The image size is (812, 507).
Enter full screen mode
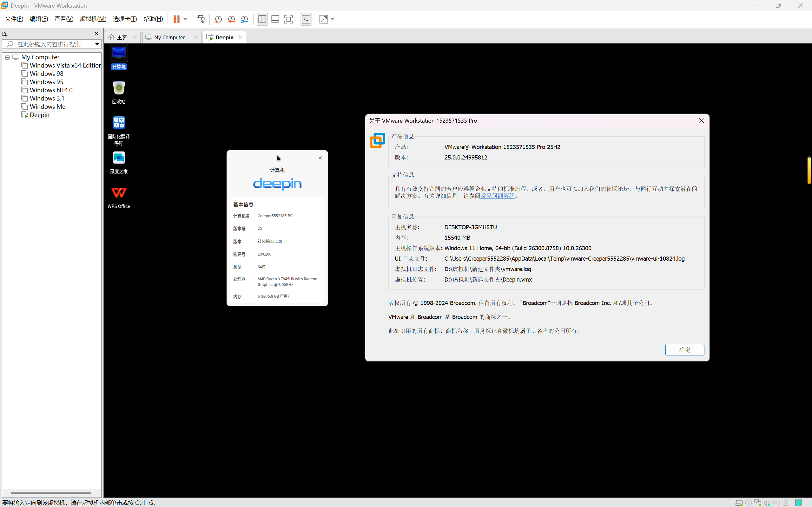tap(288, 19)
